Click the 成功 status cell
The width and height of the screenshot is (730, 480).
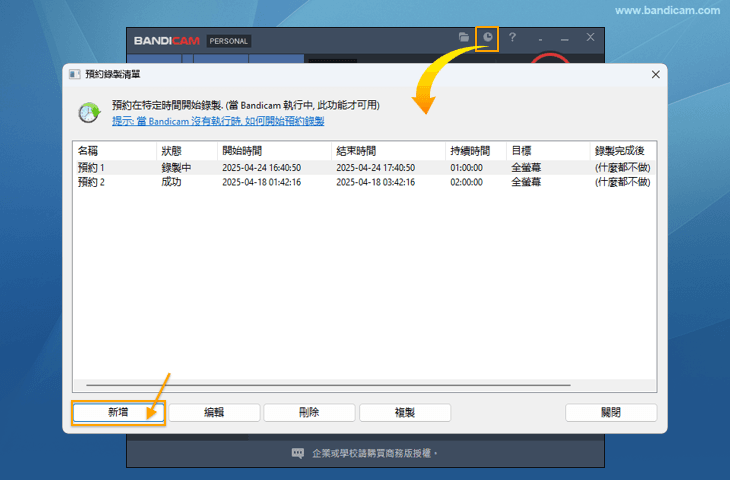click(x=171, y=182)
